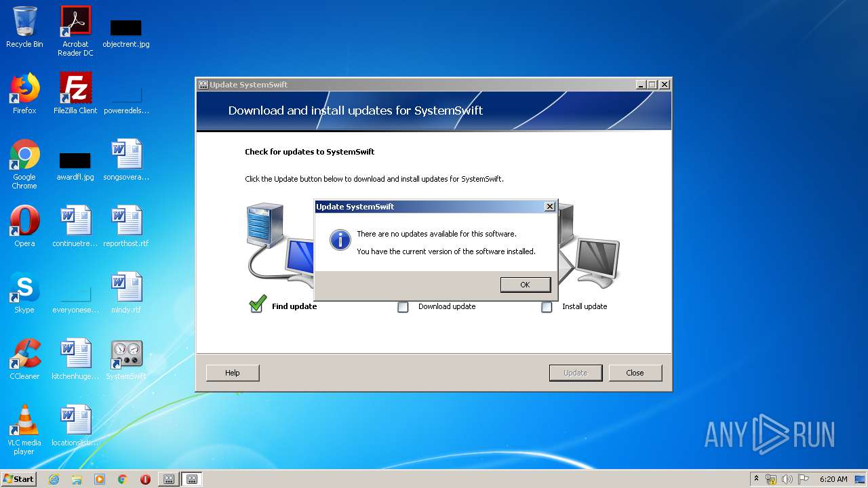Screen dimensions: 868x488
Task: Open VLC media player shortcut
Action: point(24,430)
